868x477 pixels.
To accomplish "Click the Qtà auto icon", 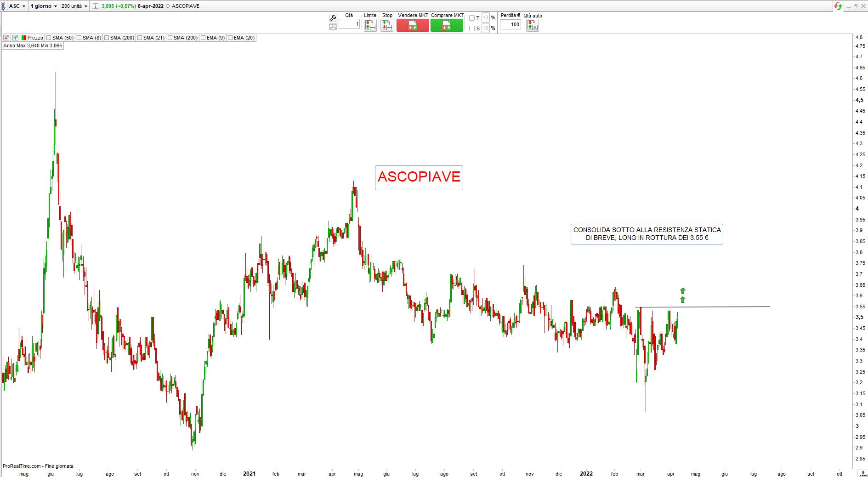I will coord(533,25).
